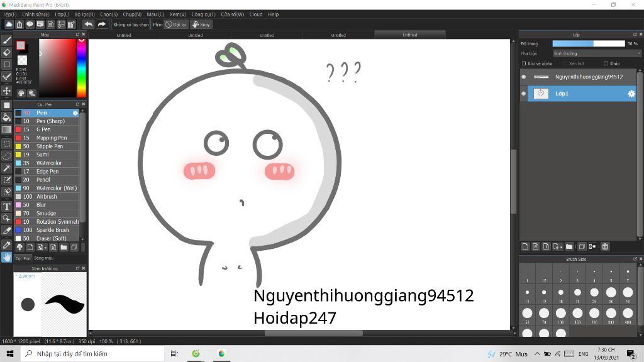Open the Lớp(L) menu
This screenshot has width=644, height=362.
click(62, 14)
